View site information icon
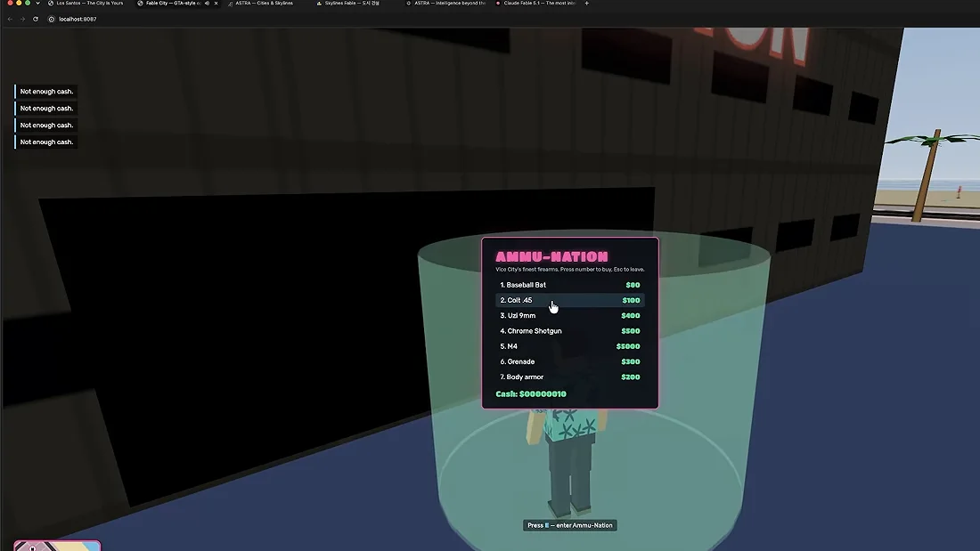The image size is (980, 551). 52,19
